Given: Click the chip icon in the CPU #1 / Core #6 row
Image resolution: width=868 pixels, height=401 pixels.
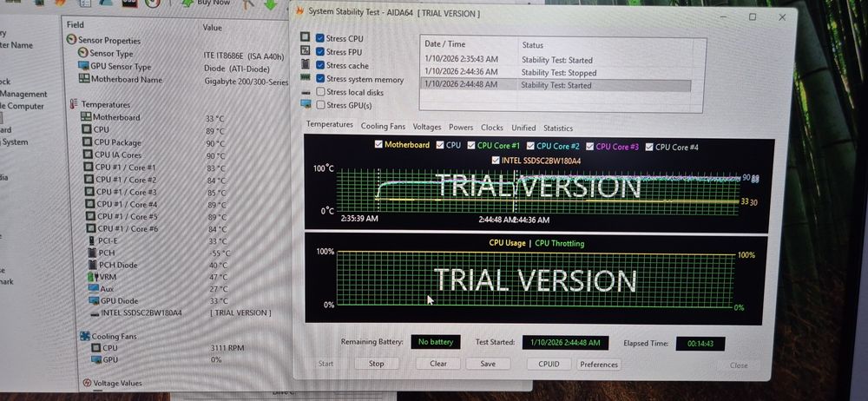Looking at the screenshot, I should (x=91, y=228).
